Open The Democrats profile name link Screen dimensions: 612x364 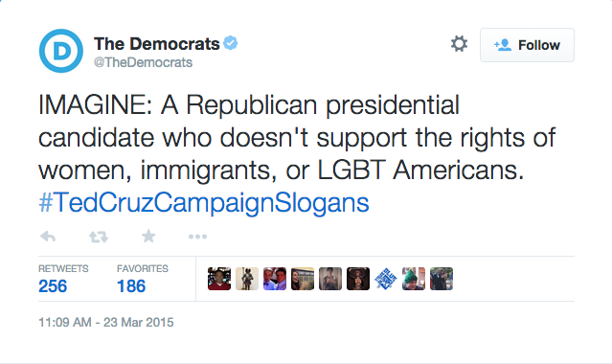[x=156, y=44]
